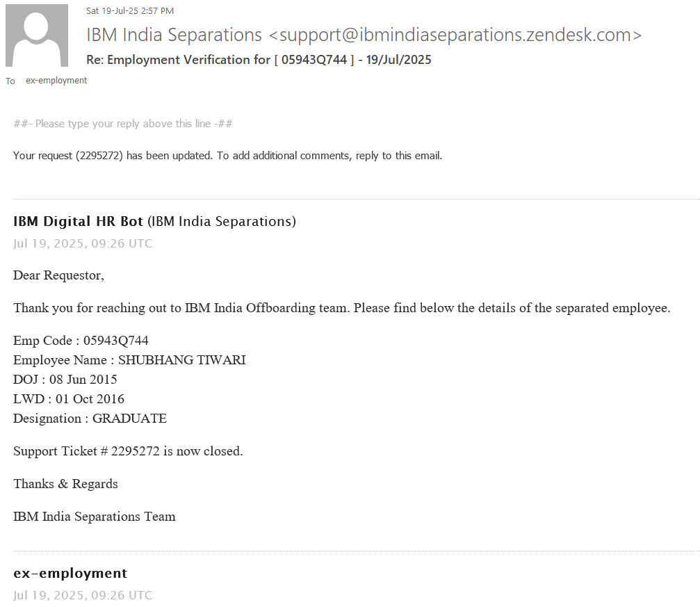Click the timestamp under the ex-employment heading

tap(83, 595)
